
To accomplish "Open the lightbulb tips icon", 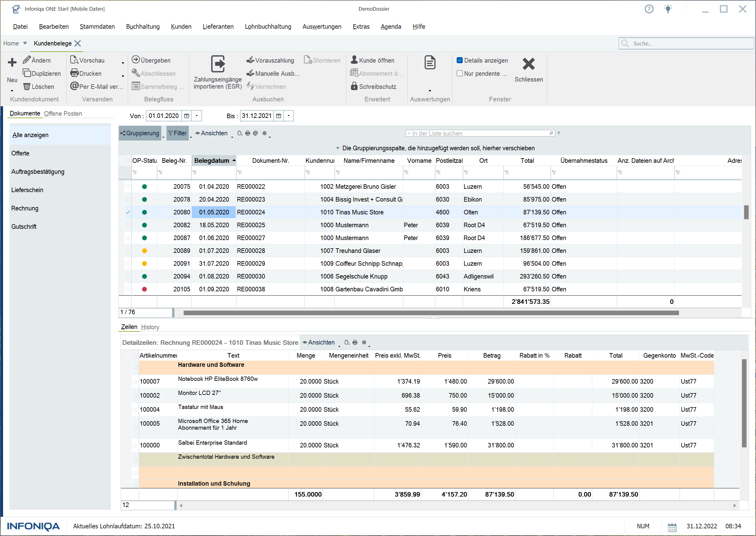I will click(x=668, y=9).
